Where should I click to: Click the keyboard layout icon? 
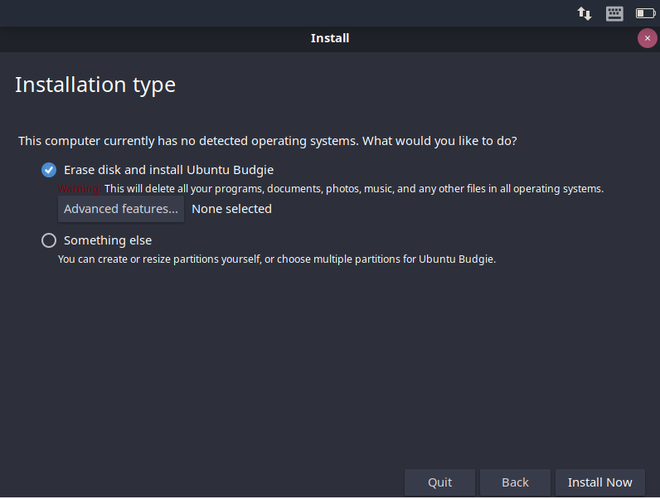tap(614, 13)
